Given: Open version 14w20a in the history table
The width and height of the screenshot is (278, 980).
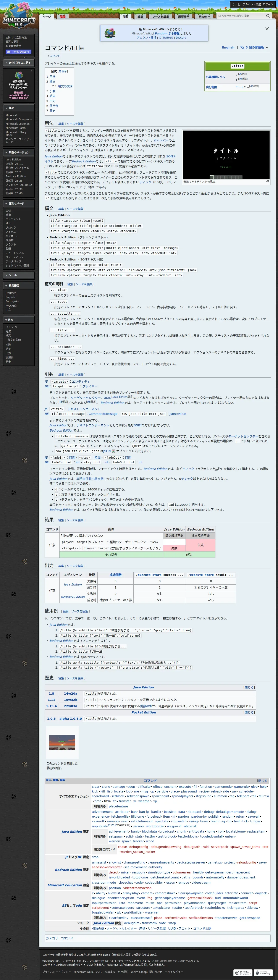Looking at the screenshot, I should click(70, 694).
